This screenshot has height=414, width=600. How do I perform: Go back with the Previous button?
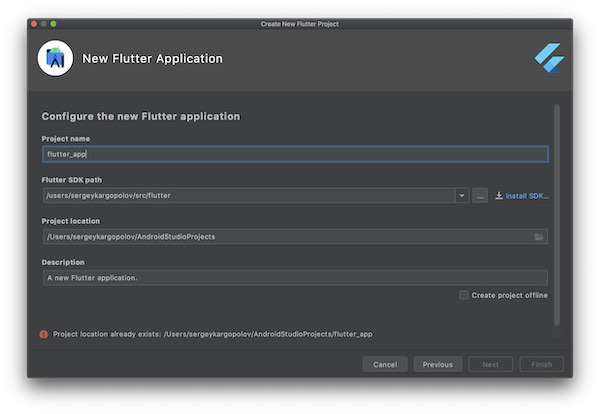[x=438, y=364]
